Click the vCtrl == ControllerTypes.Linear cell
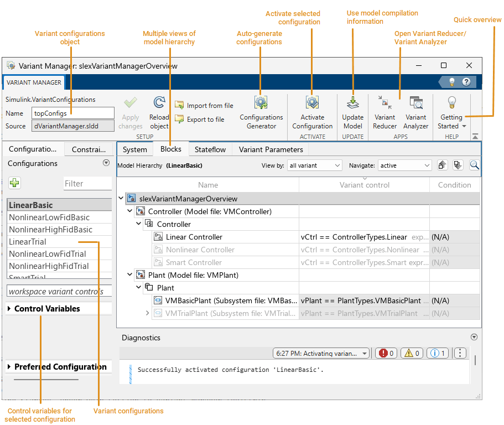504x425 pixels. (364, 237)
